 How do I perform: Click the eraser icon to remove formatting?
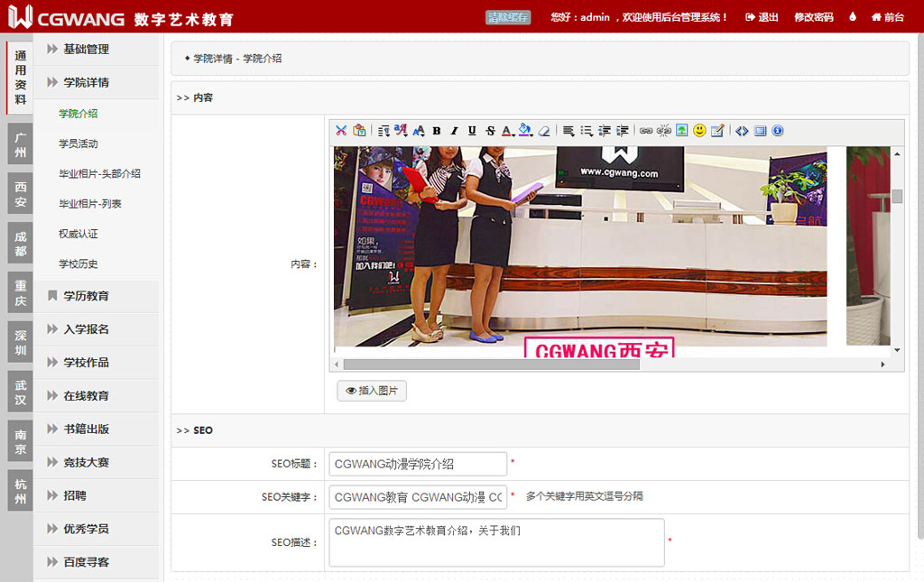click(x=544, y=131)
